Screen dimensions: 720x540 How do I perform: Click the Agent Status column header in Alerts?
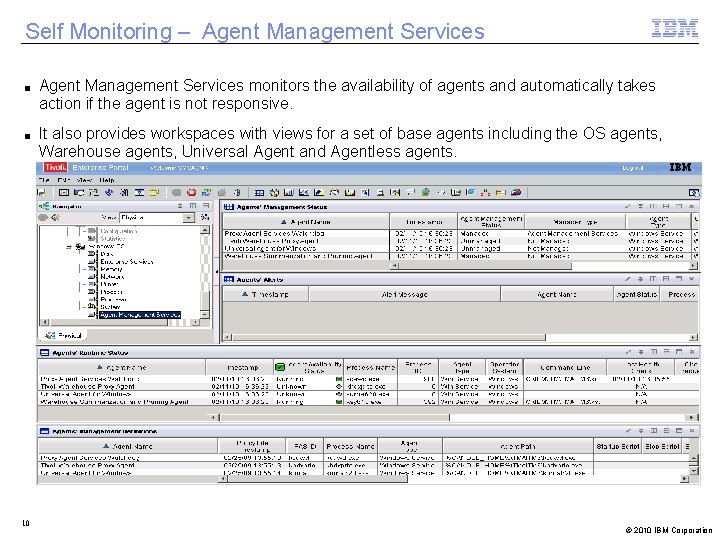[x=636, y=294]
